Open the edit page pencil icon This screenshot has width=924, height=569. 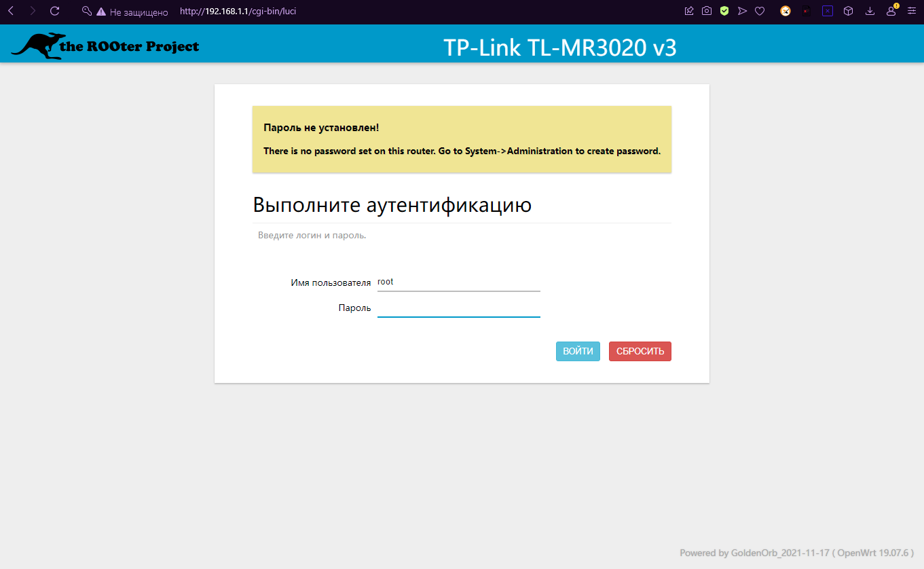click(x=689, y=11)
